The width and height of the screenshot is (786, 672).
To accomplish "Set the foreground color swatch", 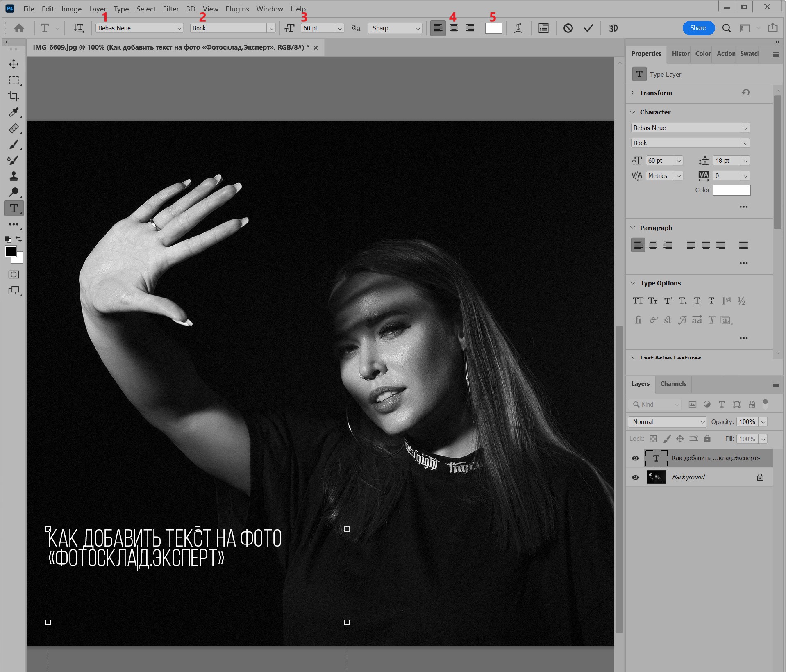I will click(11, 251).
